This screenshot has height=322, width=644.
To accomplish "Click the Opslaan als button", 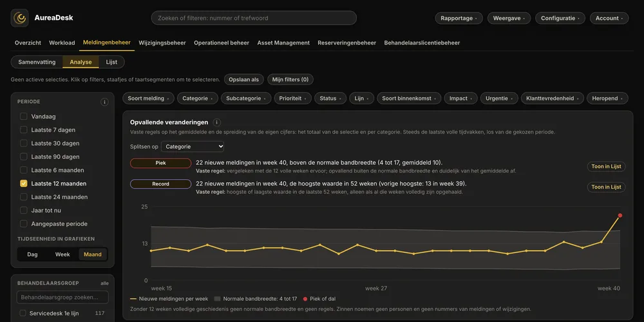I will (x=244, y=80).
